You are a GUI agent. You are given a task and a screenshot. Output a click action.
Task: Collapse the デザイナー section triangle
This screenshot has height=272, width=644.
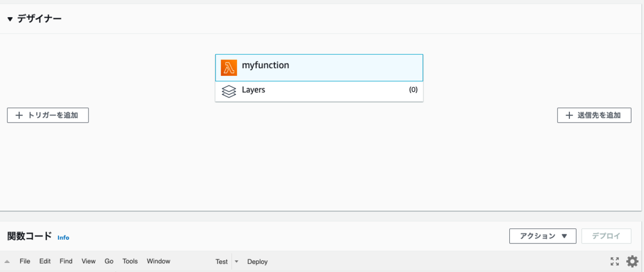(x=10, y=19)
